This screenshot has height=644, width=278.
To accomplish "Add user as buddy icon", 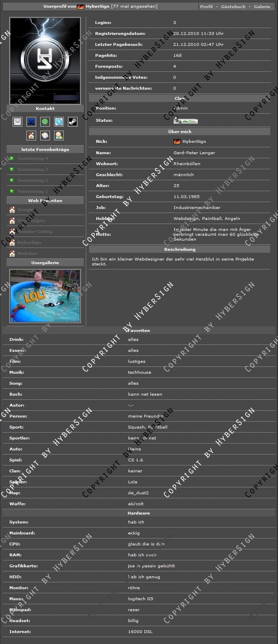I will pos(59,135).
